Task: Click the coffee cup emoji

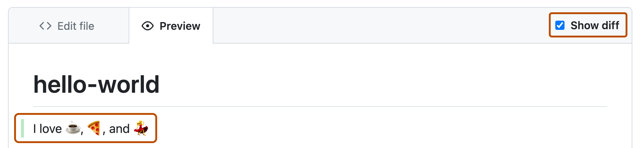Action: 73,128
